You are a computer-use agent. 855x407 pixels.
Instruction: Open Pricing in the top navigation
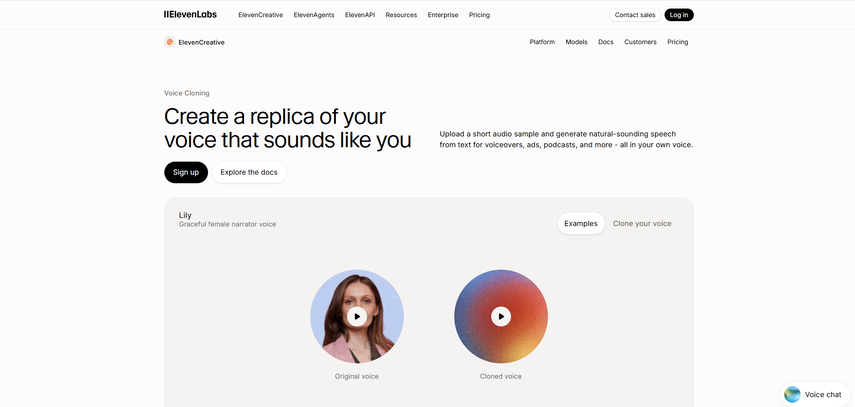(x=479, y=15)
